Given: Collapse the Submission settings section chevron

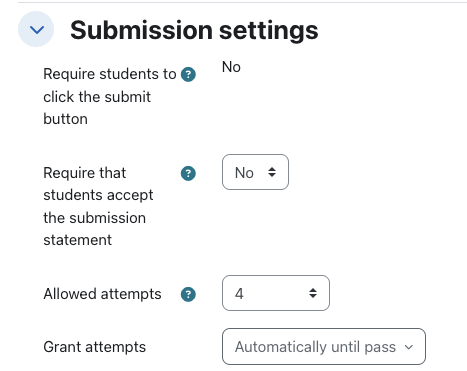Looking at the screenshot, I should click(36, 29).
